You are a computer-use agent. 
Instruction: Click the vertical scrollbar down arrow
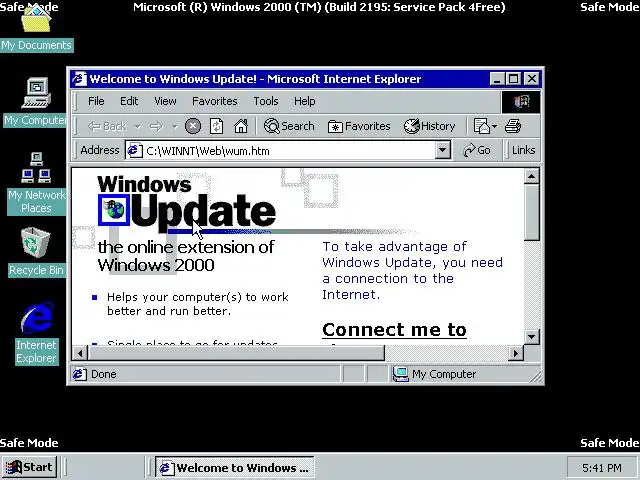click(531, 337)
